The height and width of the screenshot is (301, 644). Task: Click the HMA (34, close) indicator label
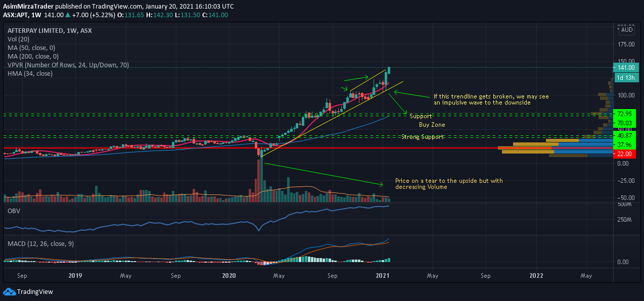tap(30, 73)
